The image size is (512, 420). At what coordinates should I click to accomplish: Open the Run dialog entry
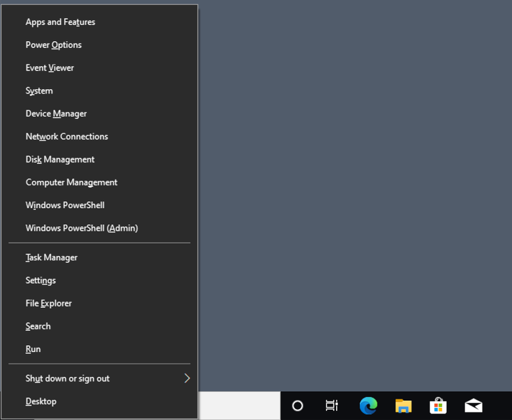point(99,349)
